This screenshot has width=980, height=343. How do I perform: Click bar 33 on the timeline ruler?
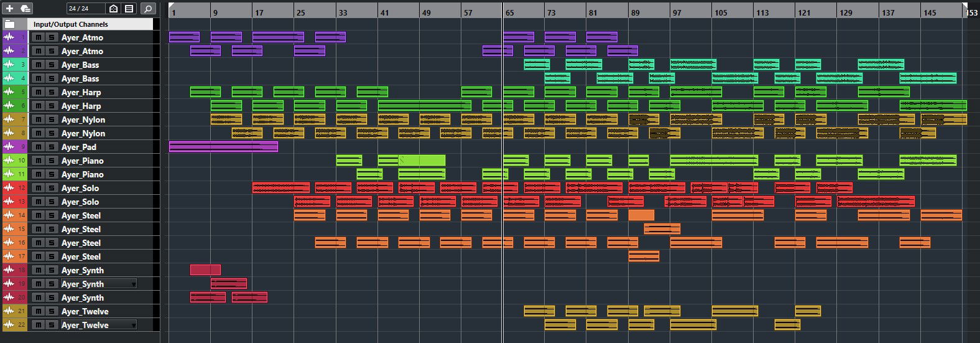(x=343, y=12)
